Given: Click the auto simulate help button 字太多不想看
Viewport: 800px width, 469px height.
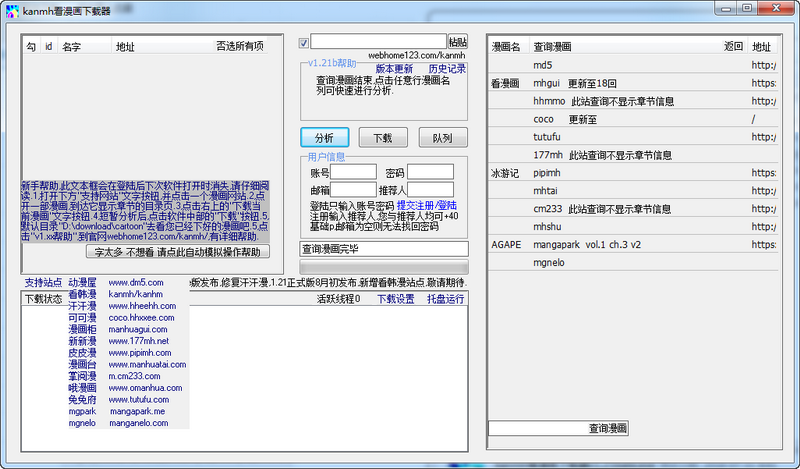Looking at the screenshot, I should coord(178,252).
